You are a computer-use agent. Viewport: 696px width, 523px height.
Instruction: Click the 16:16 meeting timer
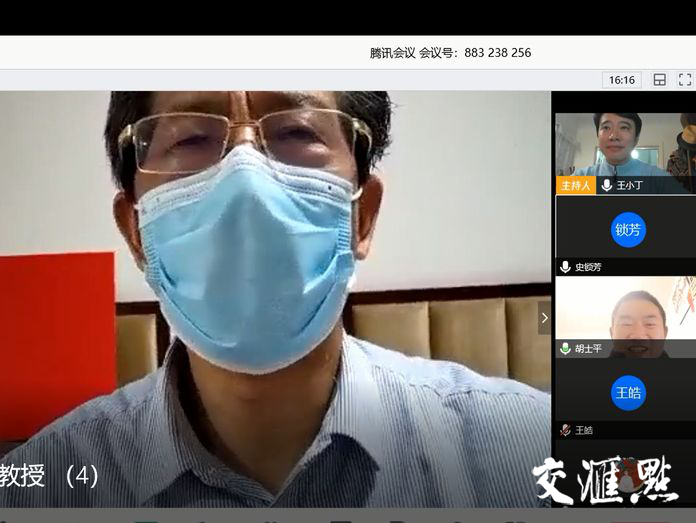click(621, 80)
